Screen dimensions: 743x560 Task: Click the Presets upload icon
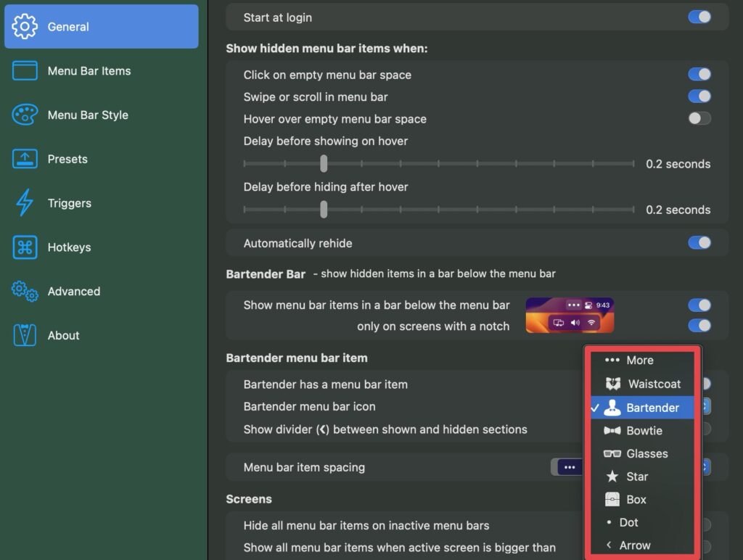(25, 159)
